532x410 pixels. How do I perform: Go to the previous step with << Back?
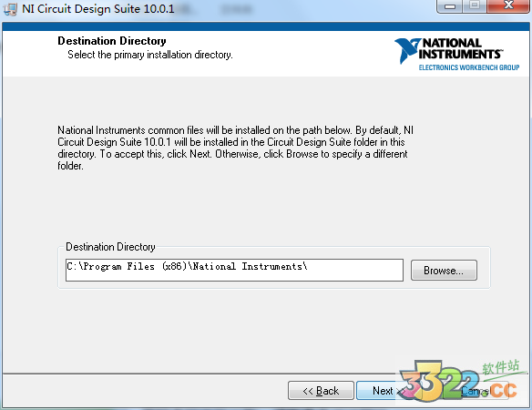(321, 391)
